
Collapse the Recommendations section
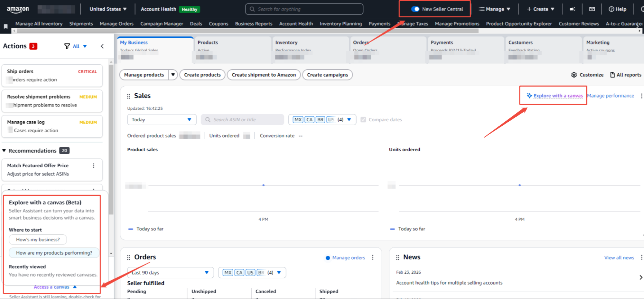(4, 151)
